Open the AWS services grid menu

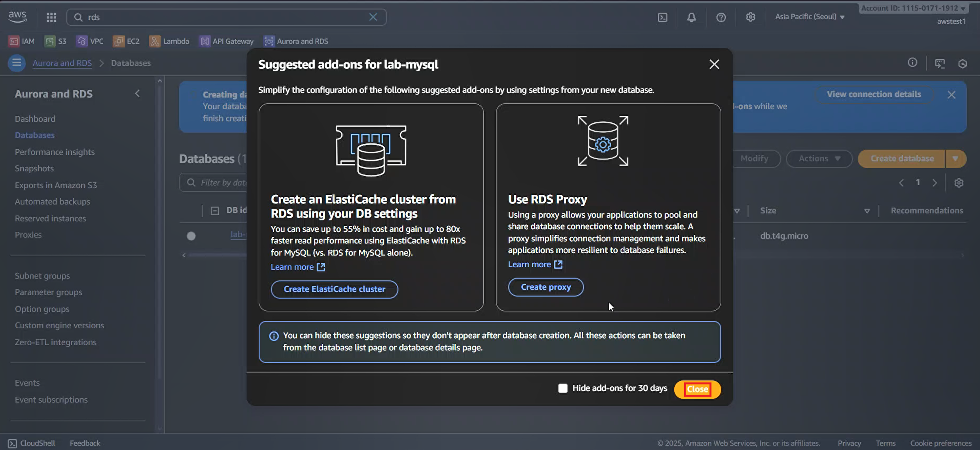(x=51, y=17)
